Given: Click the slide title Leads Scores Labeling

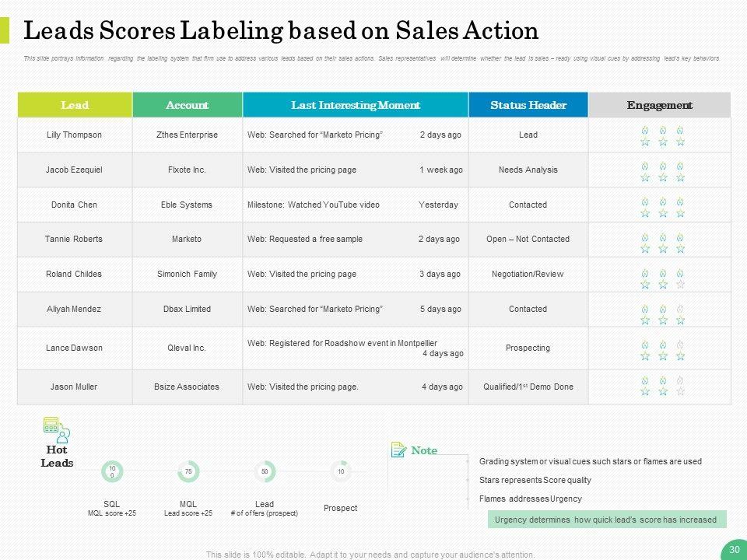Looking at the screenshot, I should pyautogui.click(x=282, y=31).
